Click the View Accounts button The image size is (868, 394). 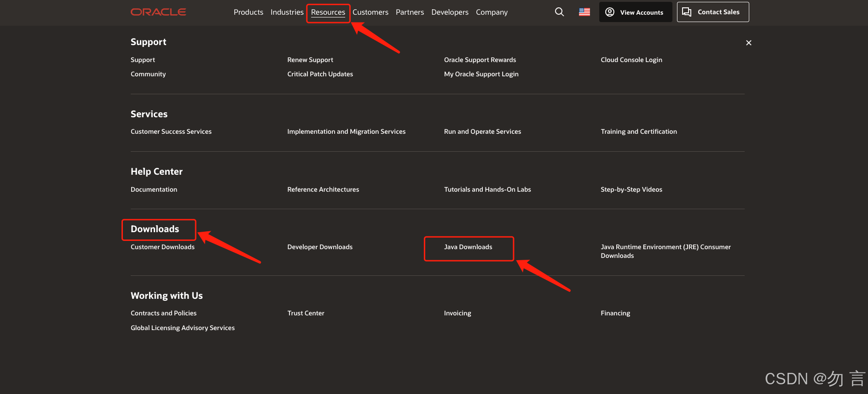click(x=636, y=12)
